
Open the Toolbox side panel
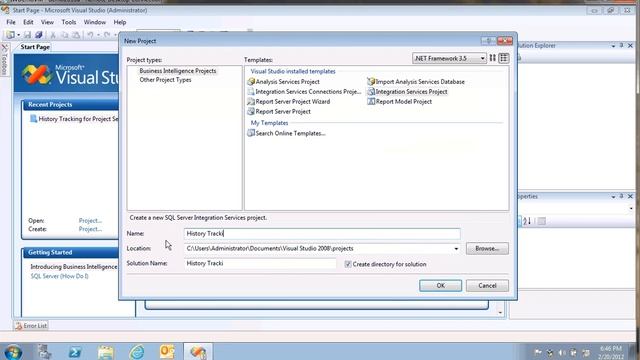tap(4, 60)
